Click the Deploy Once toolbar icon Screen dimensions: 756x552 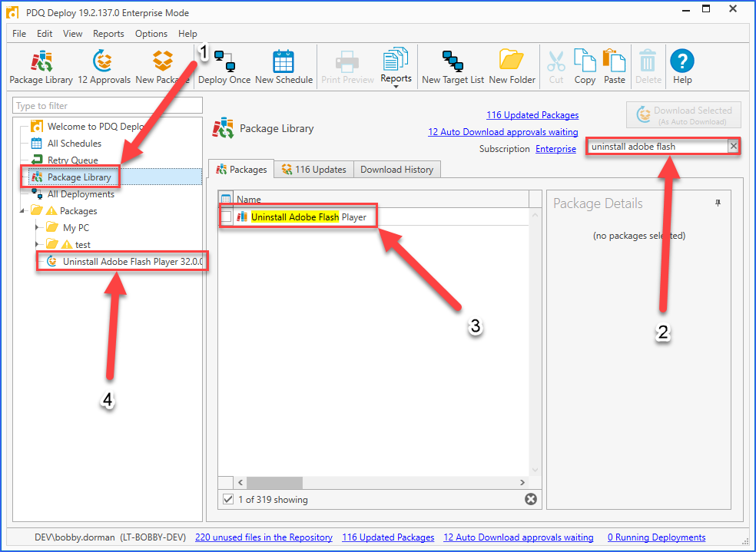pos(224,68)
